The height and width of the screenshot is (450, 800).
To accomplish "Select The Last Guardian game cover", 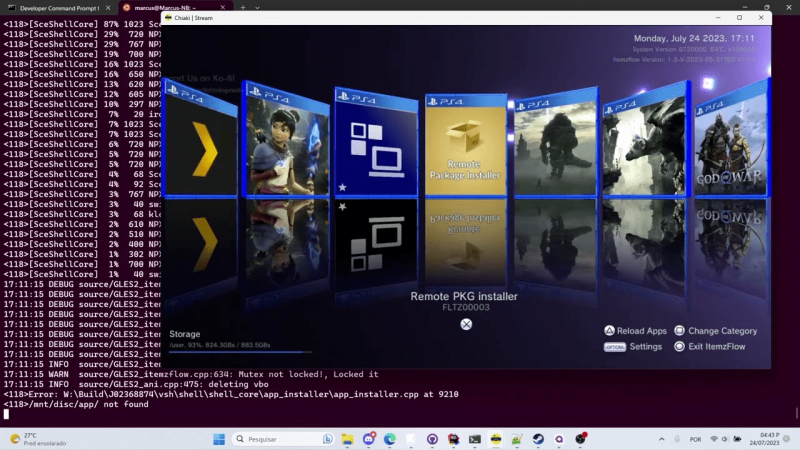I will [x=645, y=139].
